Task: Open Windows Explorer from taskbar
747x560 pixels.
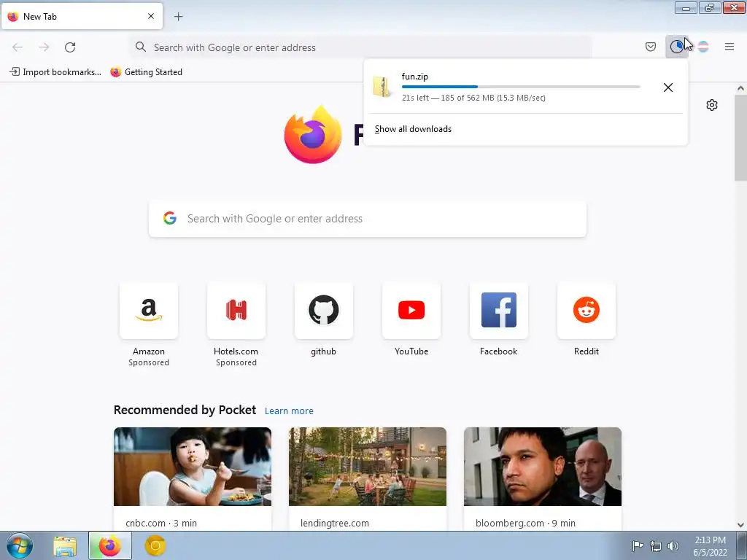Action: pyautogui.click(x=65, y=546)
